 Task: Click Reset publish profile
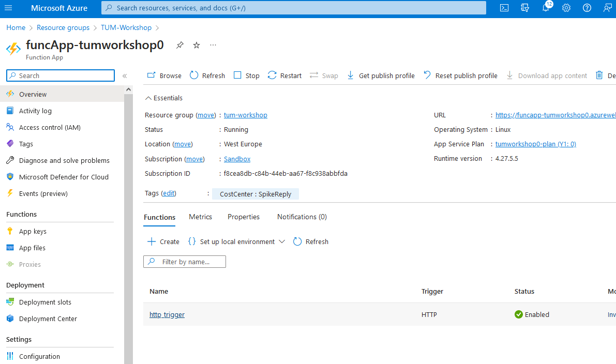click(x=460, y=75)
